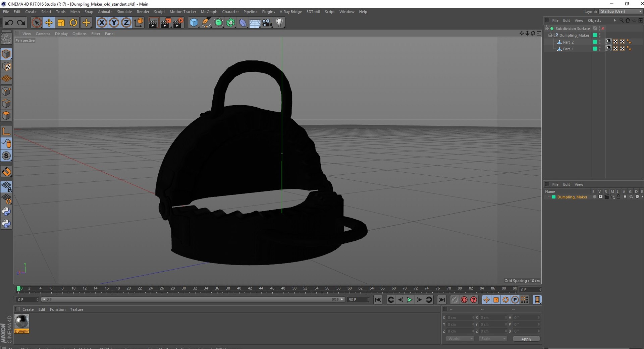Toggle Dumpling_Maker layer lock icon

[x=619, y=197]
